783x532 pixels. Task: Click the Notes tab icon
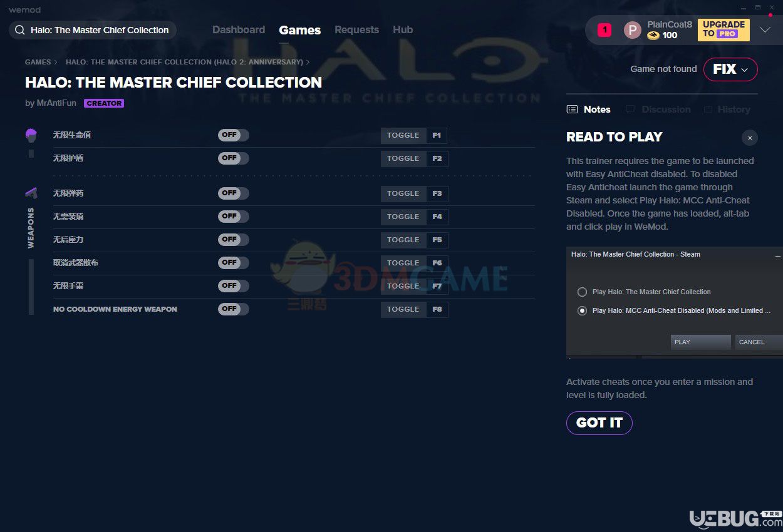pyautogui.click(x=572, y=110)
